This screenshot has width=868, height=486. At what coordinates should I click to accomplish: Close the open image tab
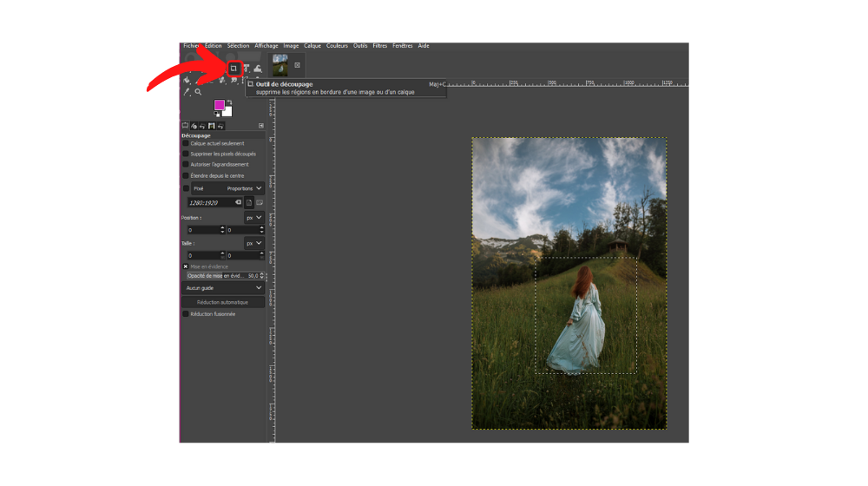[x=297, y=65]
